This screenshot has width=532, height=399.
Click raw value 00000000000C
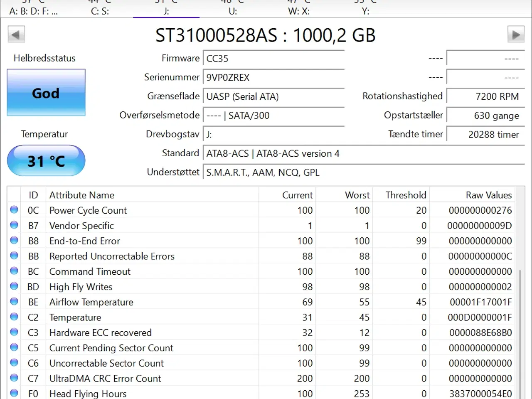[480, 256]
